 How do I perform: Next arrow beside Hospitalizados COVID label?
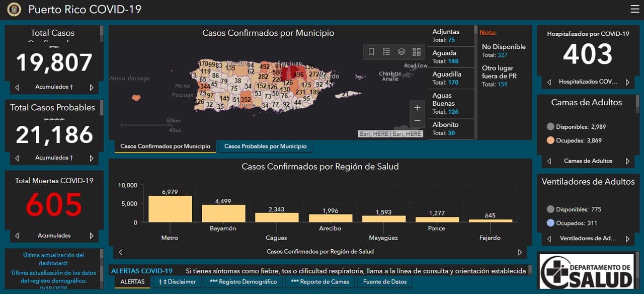click(x=627, y=82)
